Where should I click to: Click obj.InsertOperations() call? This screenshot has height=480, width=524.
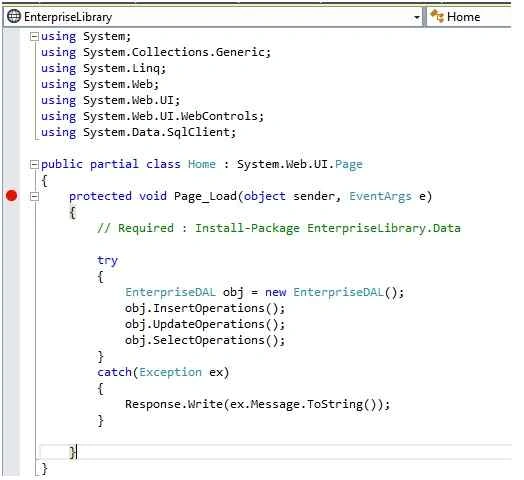pyautogui.click(x=205, y=308)
